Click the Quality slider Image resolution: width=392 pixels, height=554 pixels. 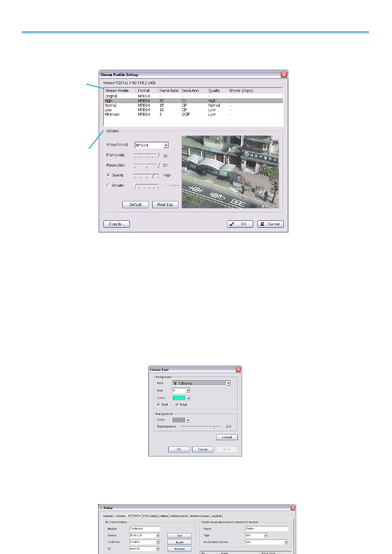coord(147,175)
